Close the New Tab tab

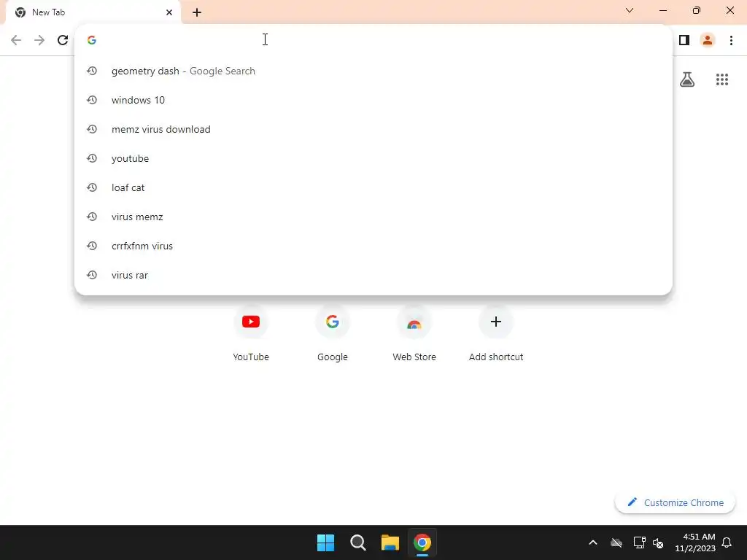point(169,12)
